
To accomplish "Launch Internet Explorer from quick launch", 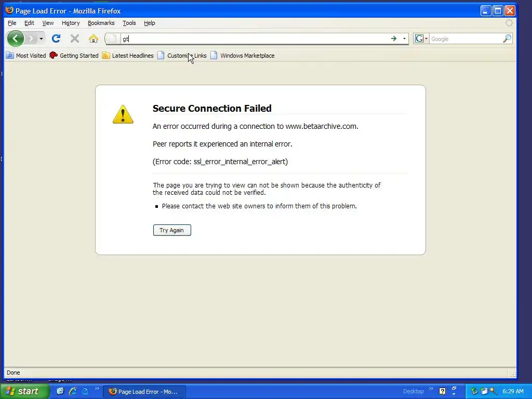I will pos(73,391).
